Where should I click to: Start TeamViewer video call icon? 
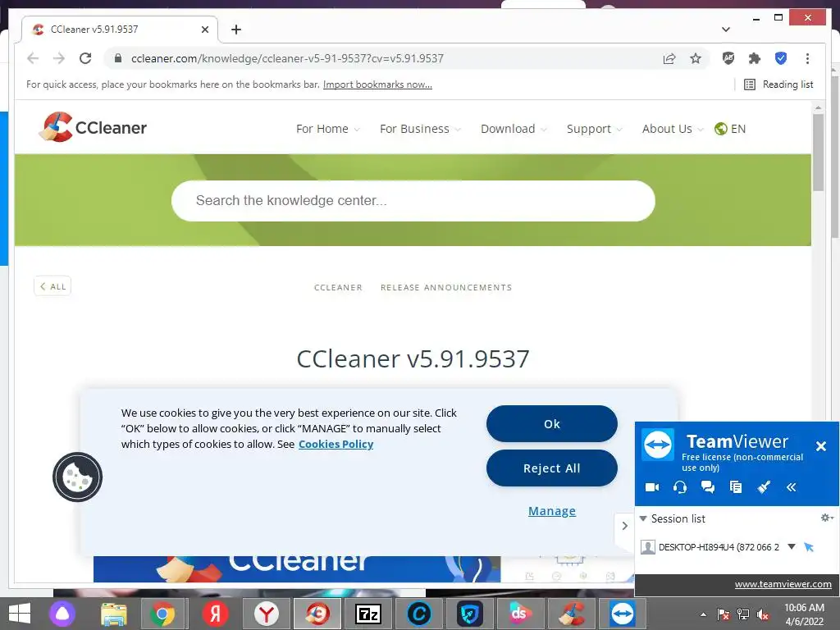(652, 487)
